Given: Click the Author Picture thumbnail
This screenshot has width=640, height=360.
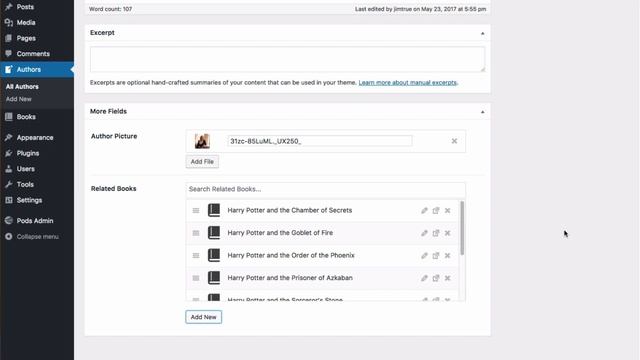Looking at the screenshot, I should (x=202, y=141).
